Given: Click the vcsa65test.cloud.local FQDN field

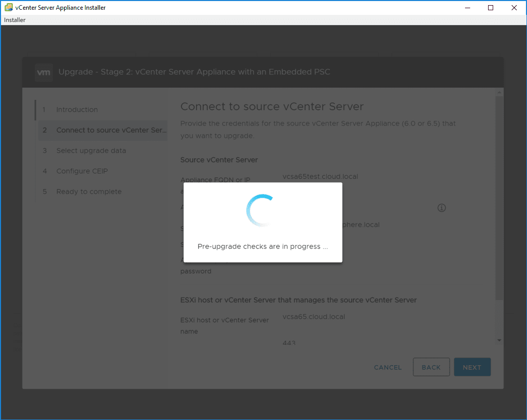Looking at the screenshot, I should pos(320,176).
